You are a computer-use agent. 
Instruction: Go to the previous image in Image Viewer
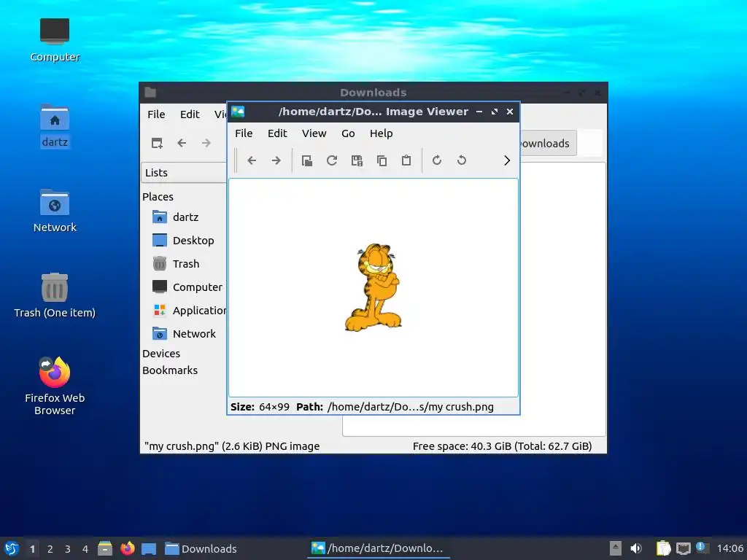click(x=252, y=160)
